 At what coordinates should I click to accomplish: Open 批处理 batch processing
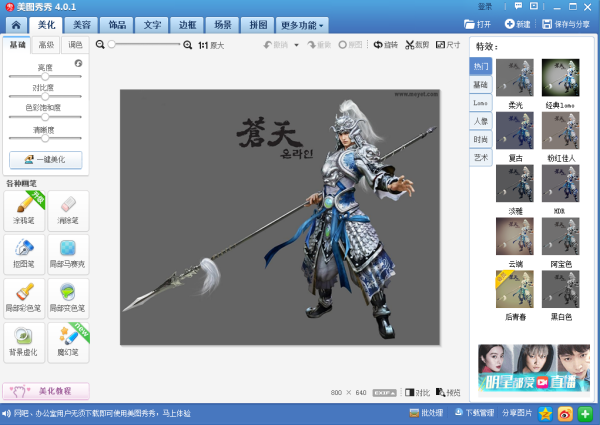click(426, 413)
